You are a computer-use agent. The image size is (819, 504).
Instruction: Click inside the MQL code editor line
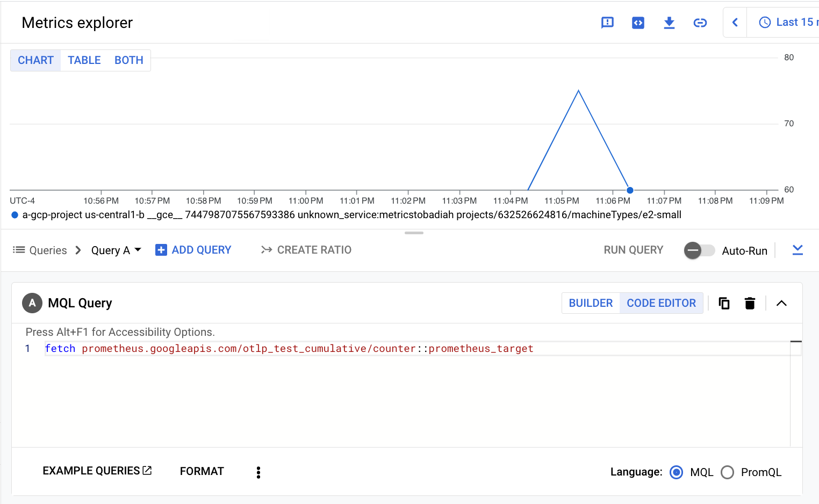pos(376,349)
